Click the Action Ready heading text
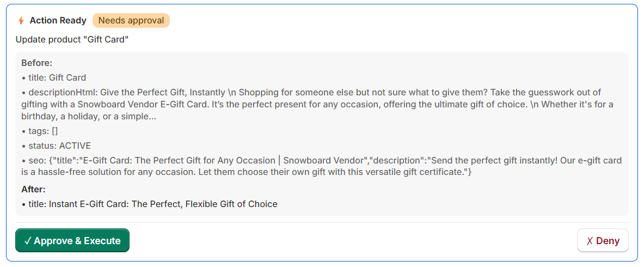Viewport: 644px width, 267px height. pos(58,21)
